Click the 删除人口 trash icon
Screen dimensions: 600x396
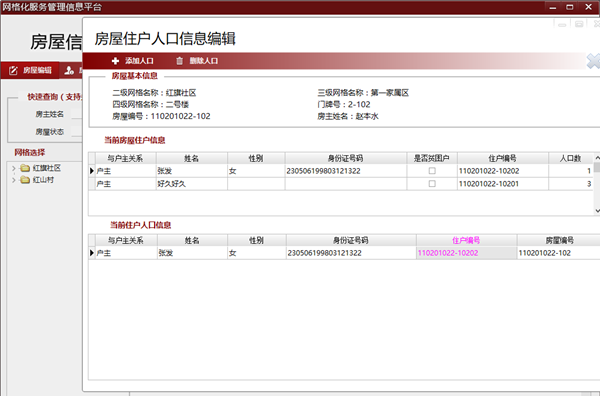coord(179,61)
